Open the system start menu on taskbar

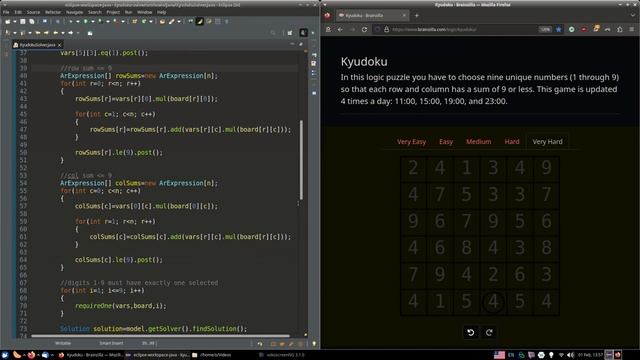tap(5, 355)
